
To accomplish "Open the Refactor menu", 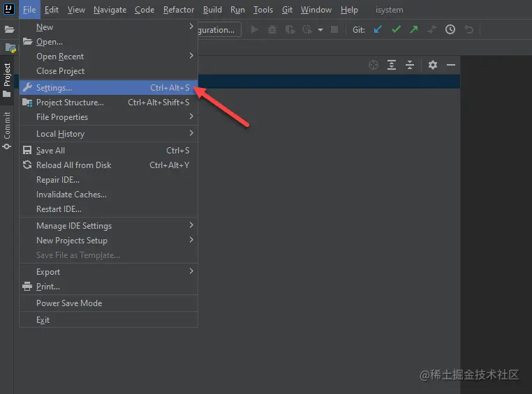I will click(179, 10).
